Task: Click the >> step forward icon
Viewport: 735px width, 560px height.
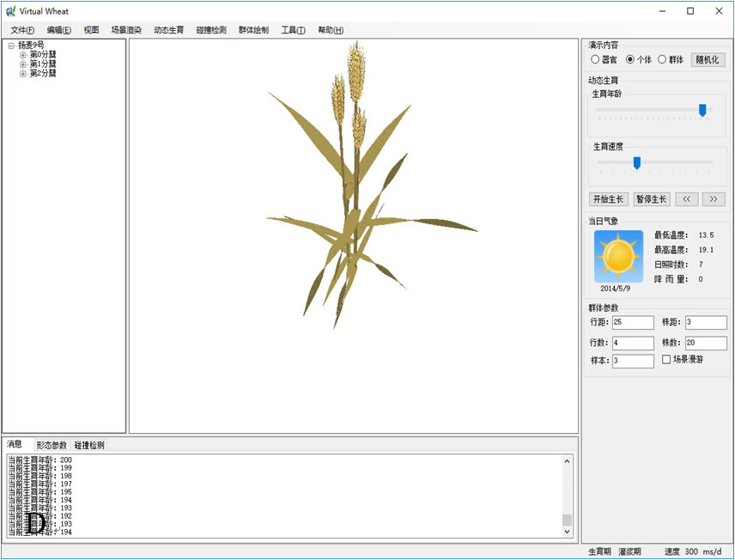Action: click(712, 198)
